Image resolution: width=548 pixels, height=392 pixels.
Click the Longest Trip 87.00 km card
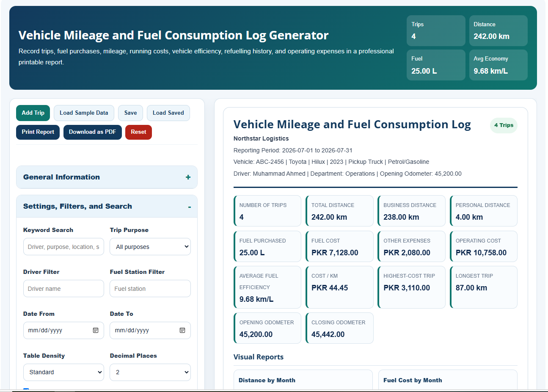[x=484, y=287]
